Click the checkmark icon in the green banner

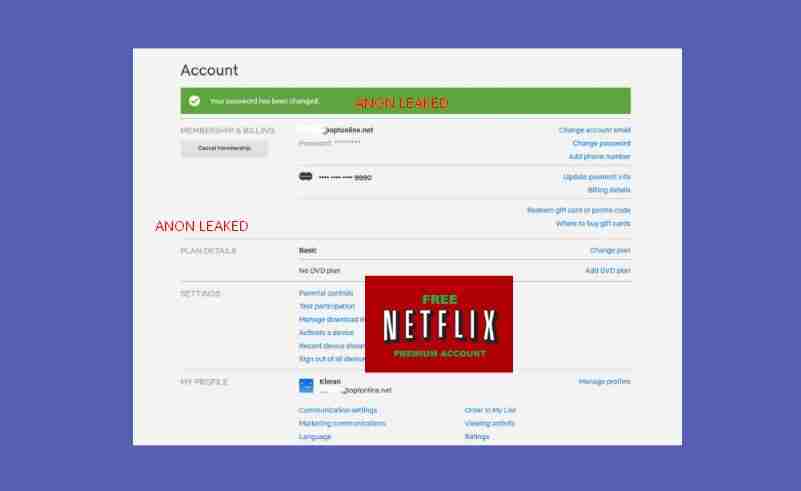pos(194,101)
